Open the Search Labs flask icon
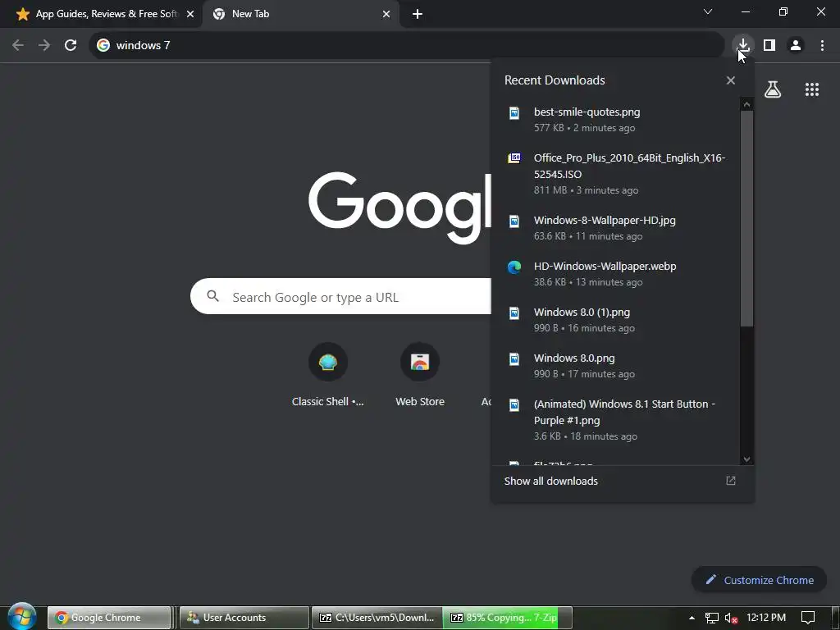Screen dimensions: 840x630 click(x=772, y=89)
